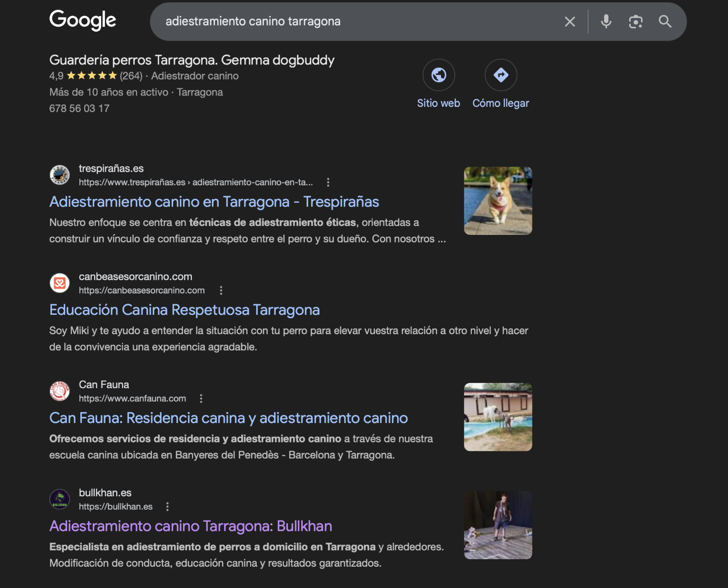Click inside the search query field
728x588 pixels.
(x=331, y=21)
